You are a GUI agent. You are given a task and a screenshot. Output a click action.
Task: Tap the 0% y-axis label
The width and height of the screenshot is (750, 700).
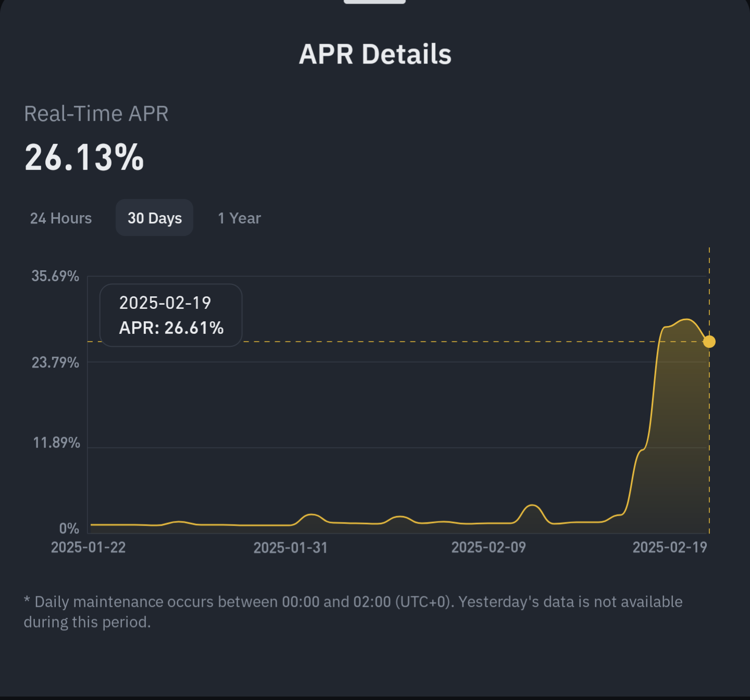[69, 529]
